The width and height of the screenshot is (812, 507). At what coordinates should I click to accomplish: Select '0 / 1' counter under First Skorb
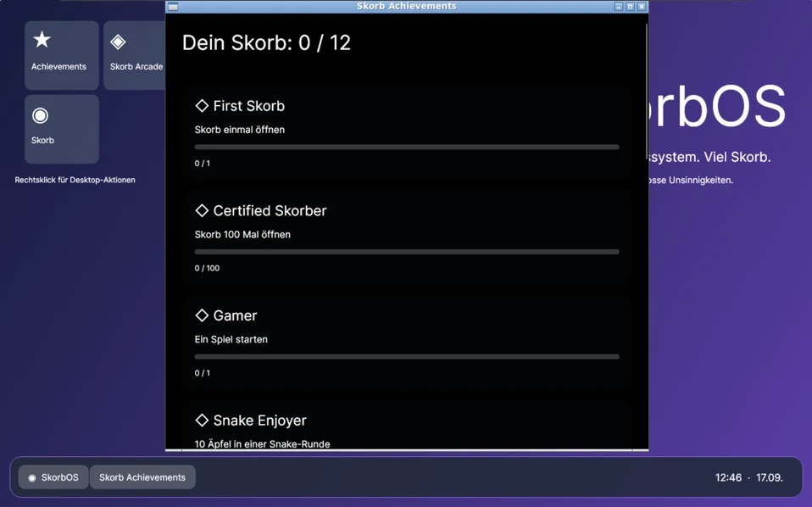point(202,163)
